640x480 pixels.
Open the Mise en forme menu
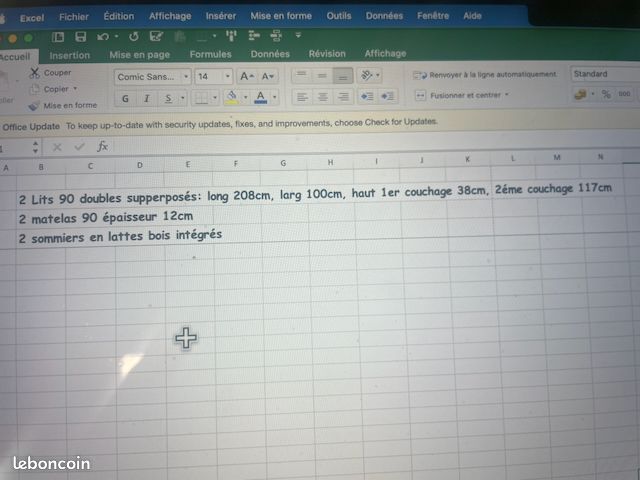point(281,16)
